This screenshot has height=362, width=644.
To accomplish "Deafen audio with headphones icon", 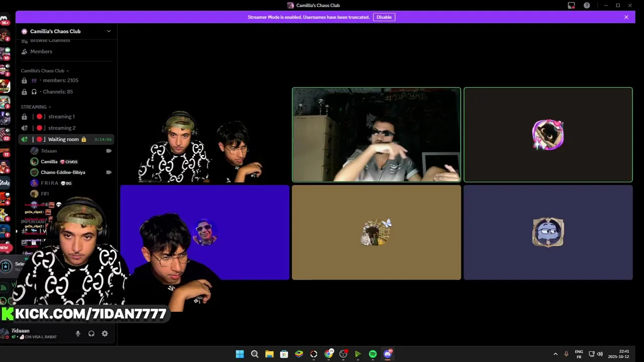I will [91, 333].
